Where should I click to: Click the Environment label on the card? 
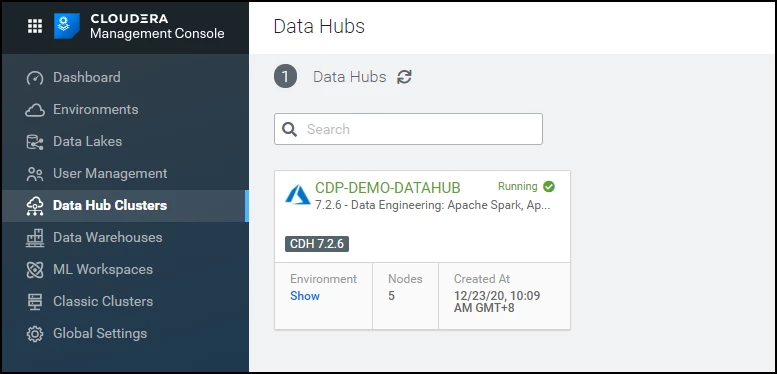[x=324, y=279]
